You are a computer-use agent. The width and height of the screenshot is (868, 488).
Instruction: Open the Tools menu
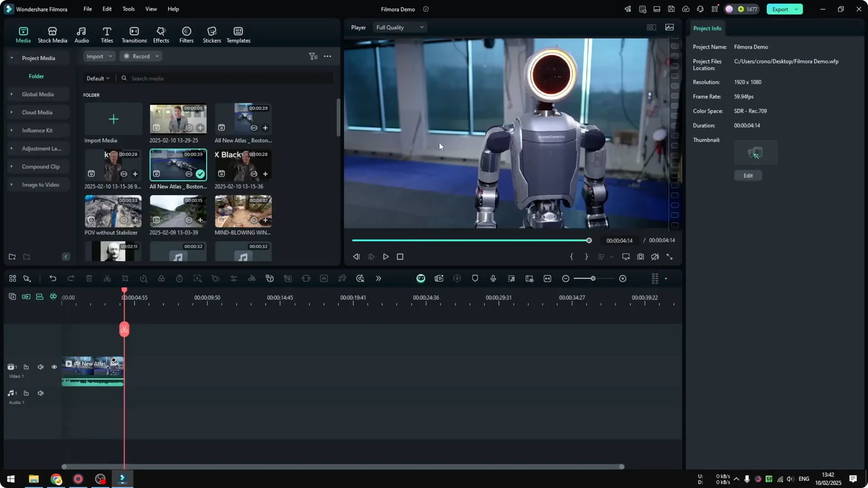pos(128,9)
